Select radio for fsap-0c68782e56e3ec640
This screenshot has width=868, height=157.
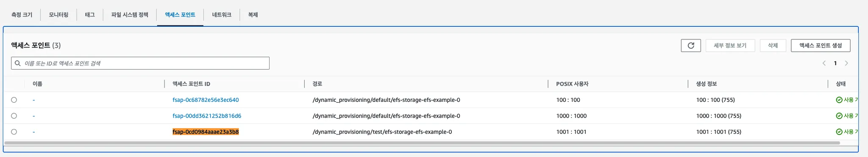[x=14, y=100]
